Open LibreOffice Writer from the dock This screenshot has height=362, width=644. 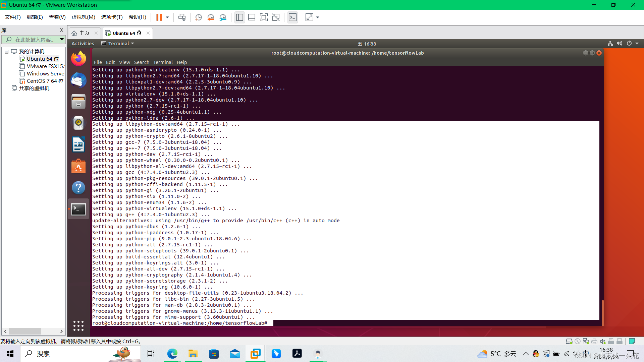coord(78,145)
